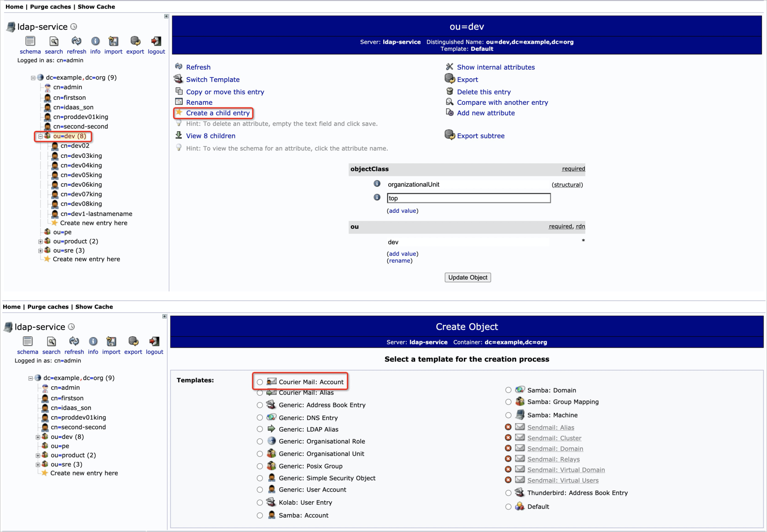Click the download icon beside View 8 children
The image size is (767, 532).
pyautogui.click(x=179, y=135)
